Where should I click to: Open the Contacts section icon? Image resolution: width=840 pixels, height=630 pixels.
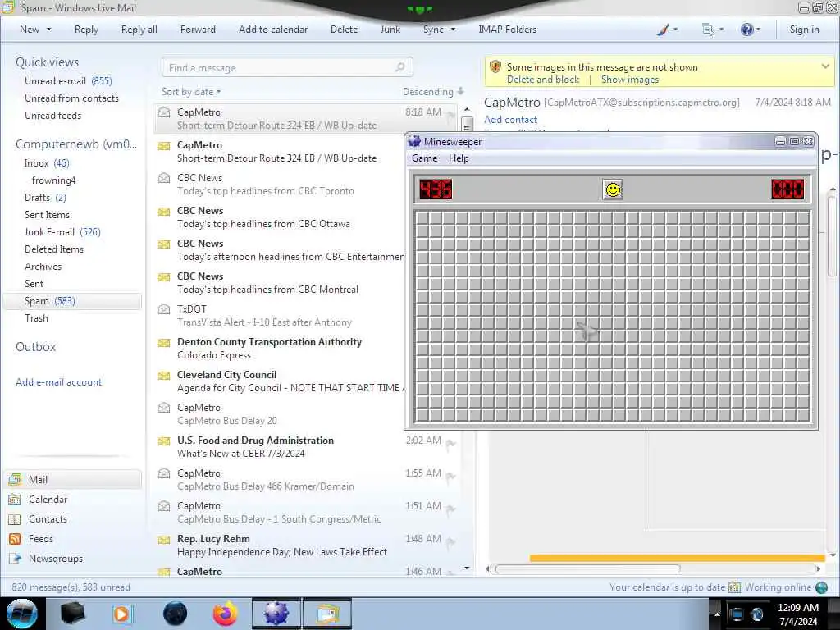pos(15,519)
